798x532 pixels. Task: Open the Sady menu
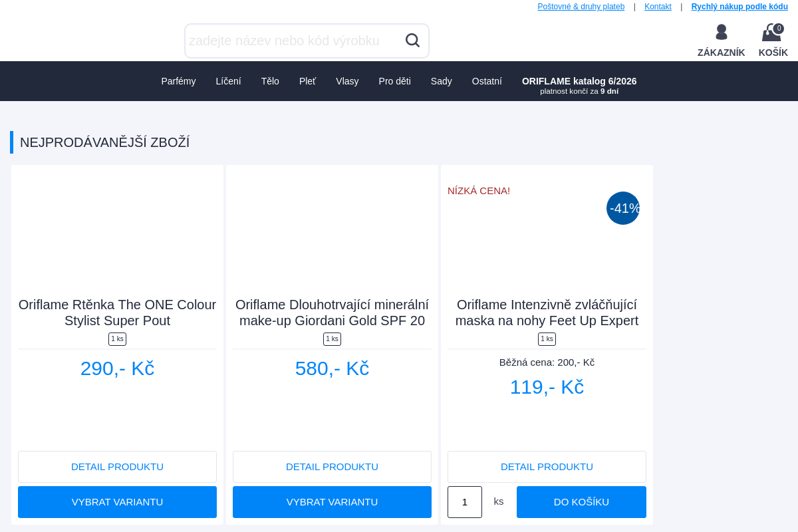(x=441, y=81)
